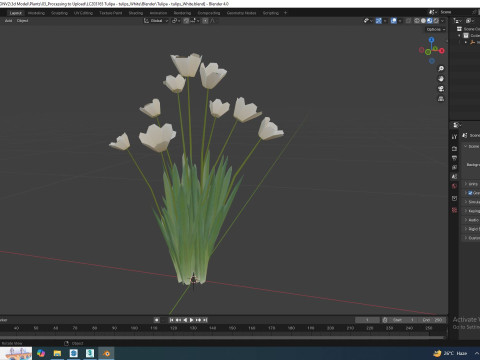This screenshot has height=360, width=480.
Task: Click the red X axis on gizmo
Action: 442,51
